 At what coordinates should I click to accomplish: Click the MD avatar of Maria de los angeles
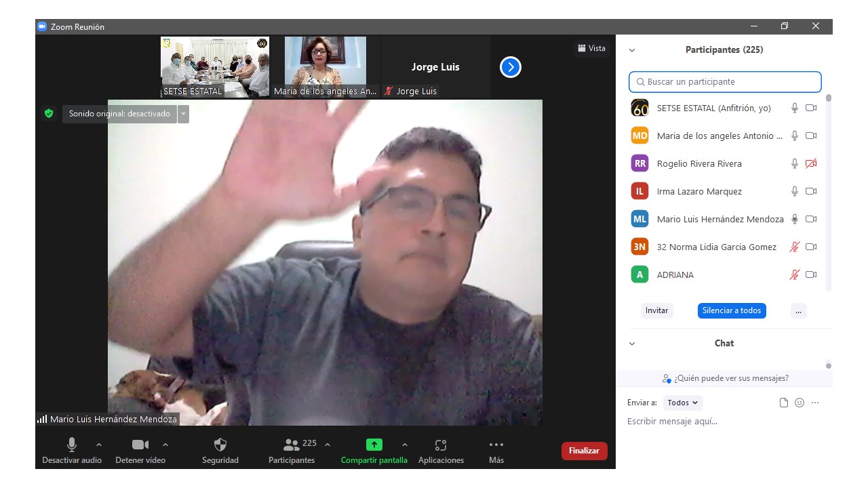pyautogui.click(x=639, y=136)
